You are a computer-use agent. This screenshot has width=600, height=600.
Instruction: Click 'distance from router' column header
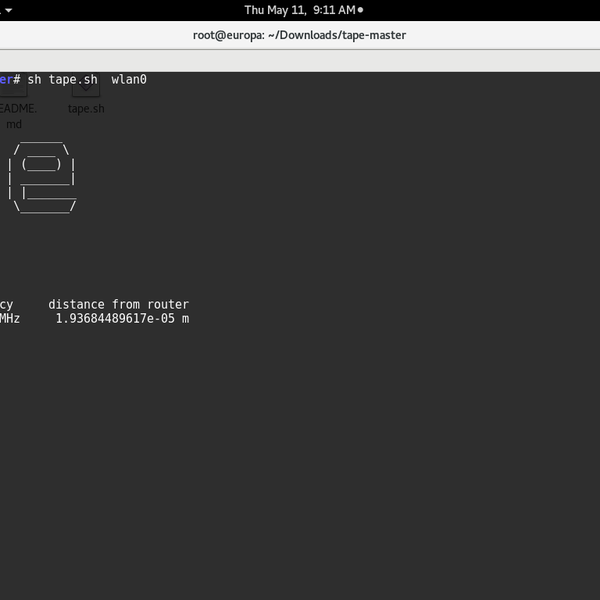pyautogui.click(x=118, y=304)
